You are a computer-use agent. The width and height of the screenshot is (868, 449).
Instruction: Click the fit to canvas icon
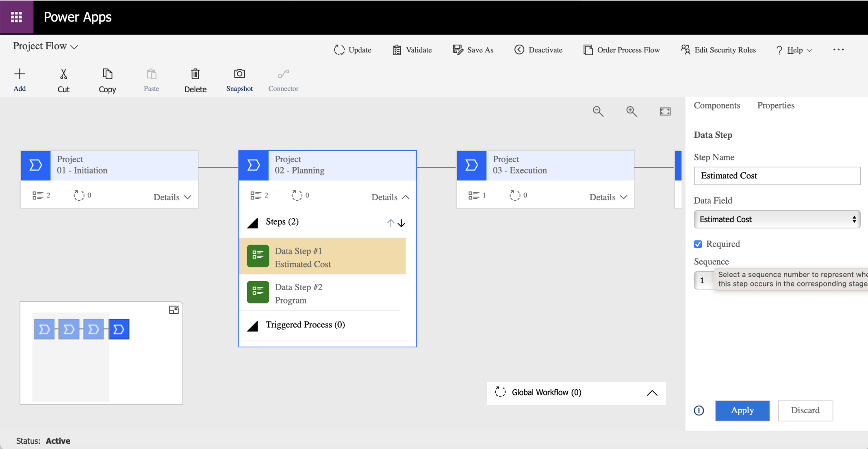pyautogui.click(x=665, y=111)
